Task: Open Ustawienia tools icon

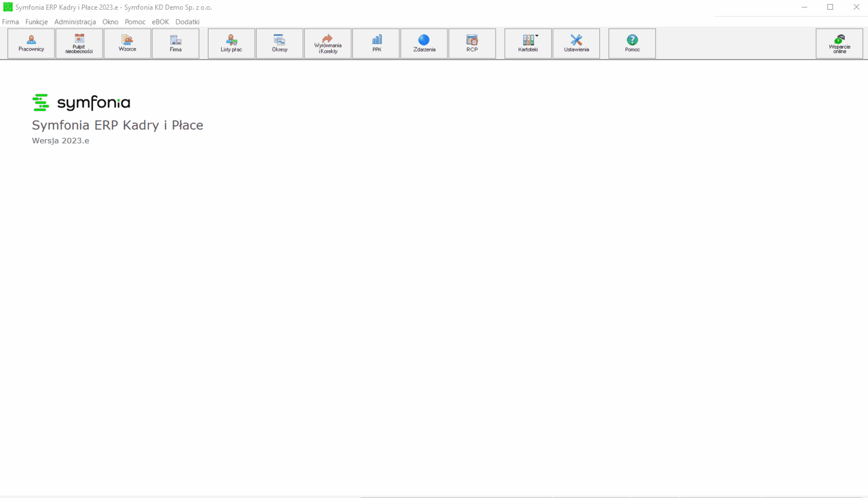Action: point(576,44)
